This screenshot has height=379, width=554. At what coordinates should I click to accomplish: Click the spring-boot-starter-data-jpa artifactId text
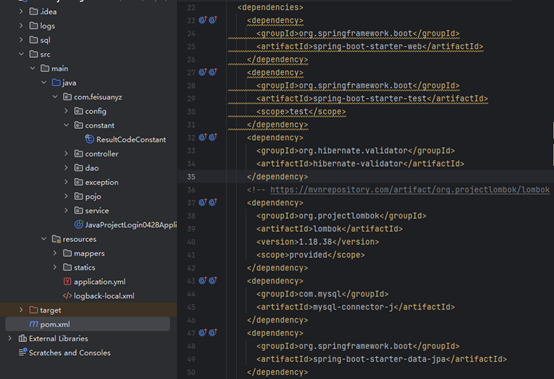(x=379, y=359)
